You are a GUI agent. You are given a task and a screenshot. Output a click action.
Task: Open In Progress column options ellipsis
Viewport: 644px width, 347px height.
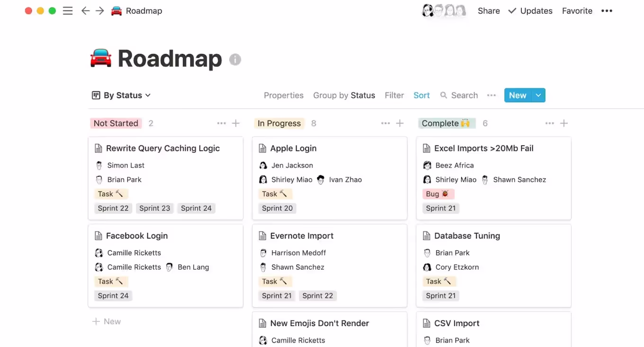tap(385, 123)
